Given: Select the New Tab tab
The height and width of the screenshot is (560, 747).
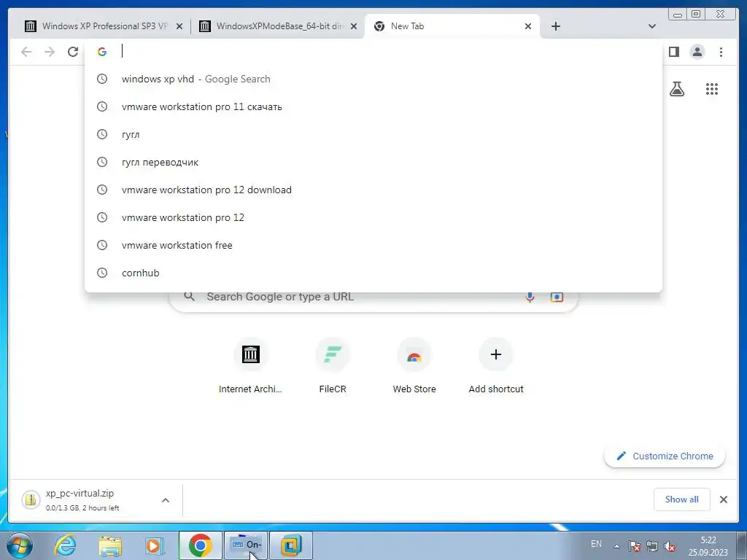Looking at the screenshot, I should point(452,26).
